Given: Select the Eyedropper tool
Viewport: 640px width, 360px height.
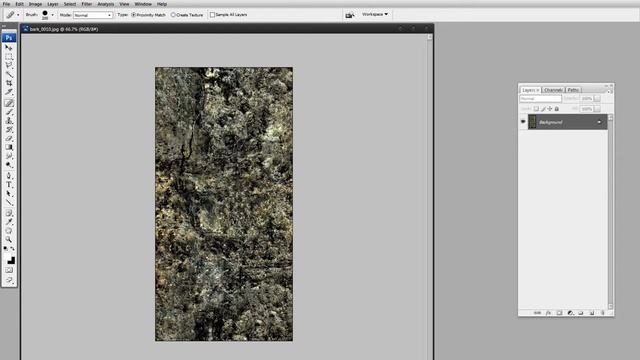Looking at the screenshot, I should (x=9, y=222).
